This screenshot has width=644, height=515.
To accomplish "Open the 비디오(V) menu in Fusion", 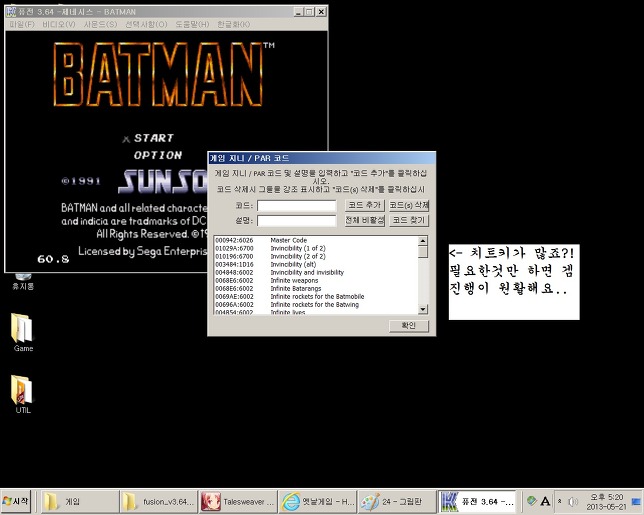I will pos(59,24).
